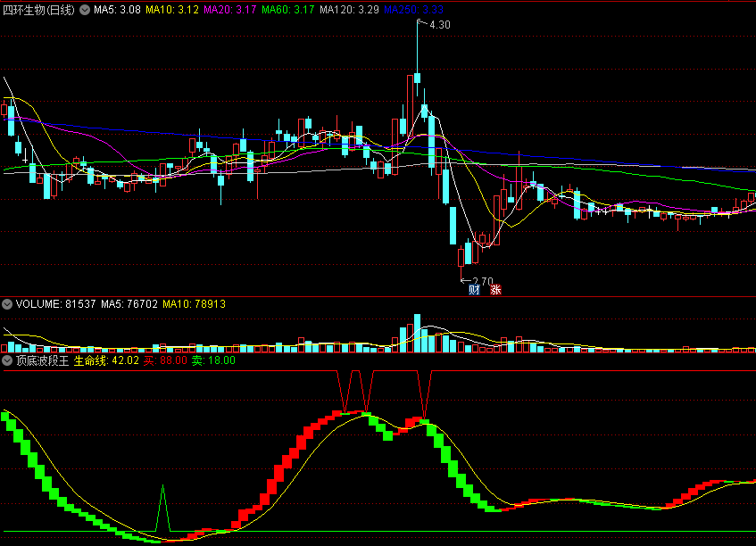Select the MA250: 3.33 label
The height and width of the screenshot is (546, 756).
pyautogui.click(x=413, y=10)
